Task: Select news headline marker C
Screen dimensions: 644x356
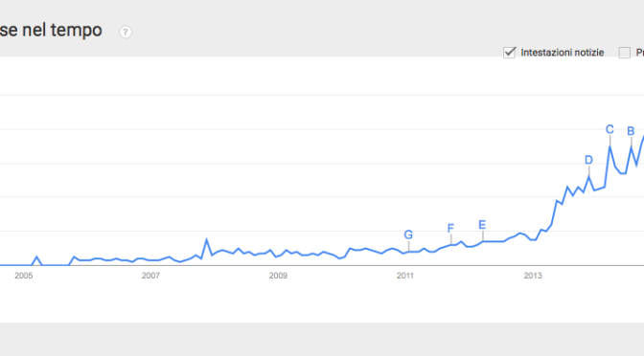Action: (609, 129)
